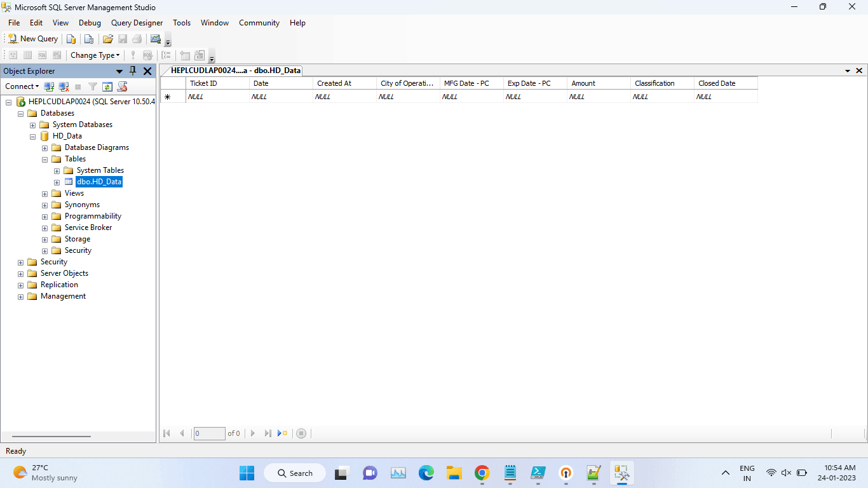The width and height of the screenshot is (868, 488).
Task: Open Google Chrome from taskbar
Action: (x=482, y=473)
